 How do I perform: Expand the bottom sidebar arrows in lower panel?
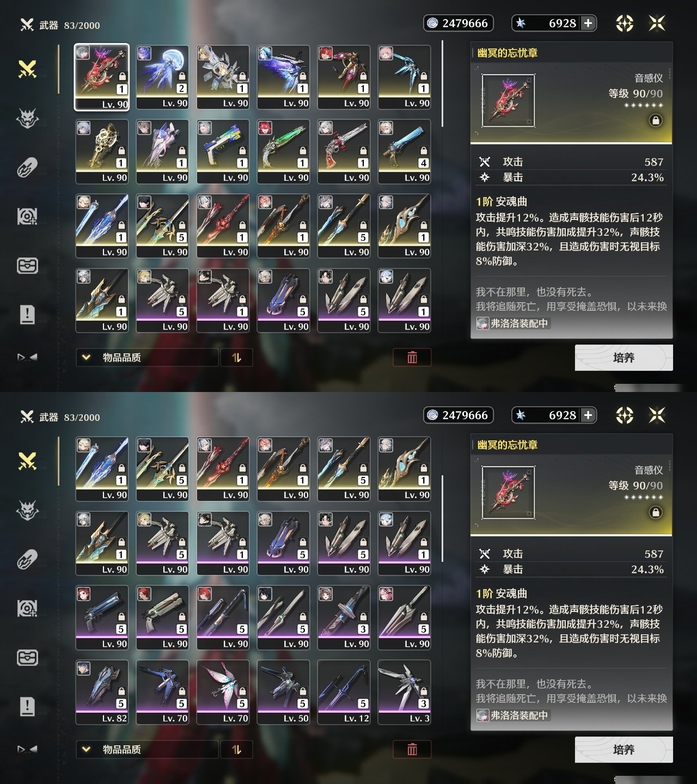click(x=27, y=749)
